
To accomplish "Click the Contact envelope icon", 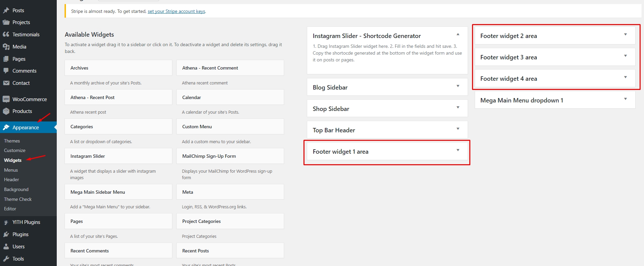I will [6, 83].
